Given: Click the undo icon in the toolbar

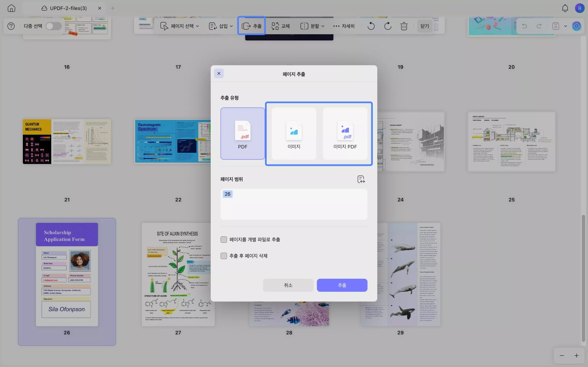Looking at the screenshot, I should (371, 26).
